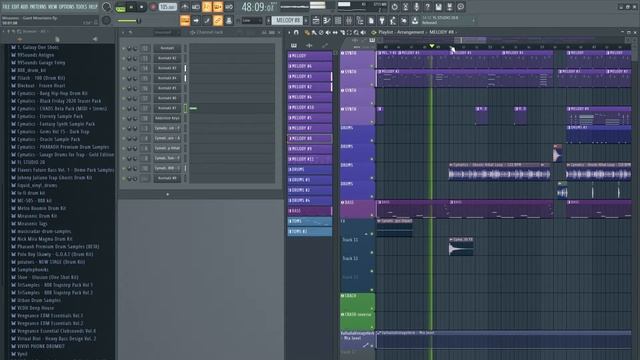Open the Mixer view icon
This screenshot has width=640, height=360.
pos(348,20)
